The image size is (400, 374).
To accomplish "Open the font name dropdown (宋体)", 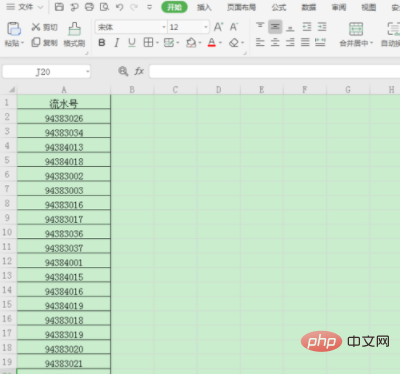I will [x=164, y=27].
